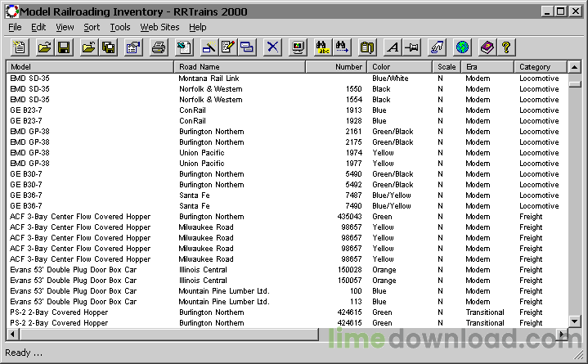
Task: Click the first open folder icon
Action: [45, 47]
